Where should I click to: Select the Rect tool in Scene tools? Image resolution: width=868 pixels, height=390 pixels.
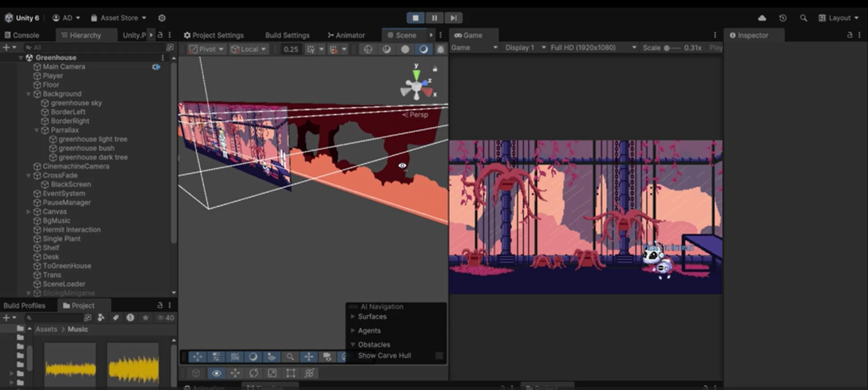click(x=291, y=373)
